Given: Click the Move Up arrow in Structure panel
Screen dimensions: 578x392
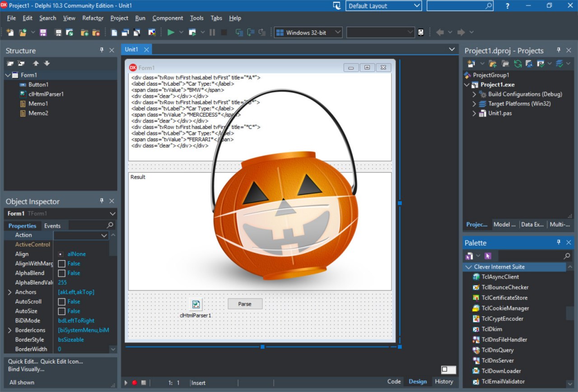Looking at the screenshot, I should point(36,64).
